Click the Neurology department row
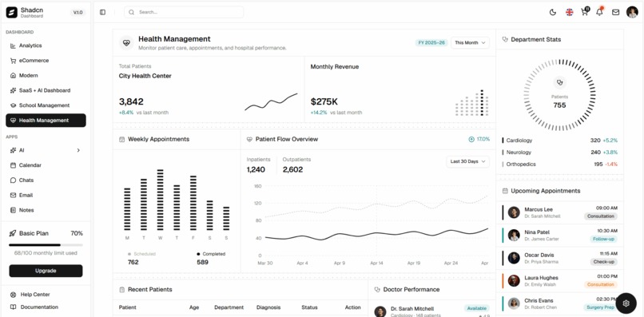644x317 pixels. coord(559,153)
